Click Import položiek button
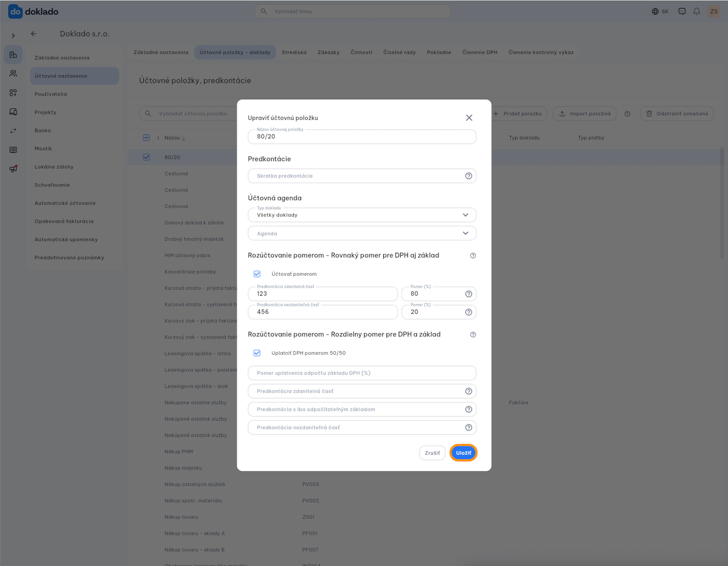Image resolution: width=728 pixels, height=566 pixels. tap(584, 114)
